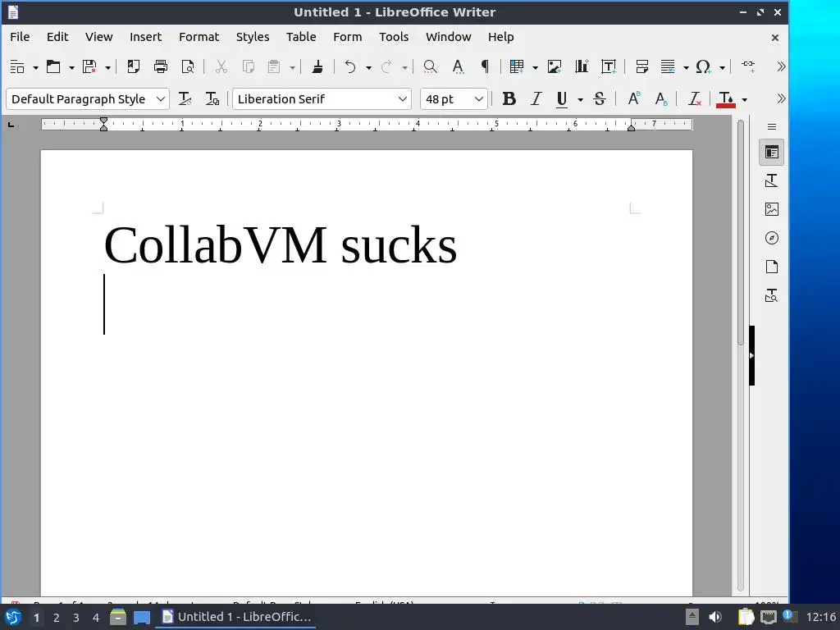The image size is (840, 630).
Task: Click the Undo arrow
Action: click(x=350, y=66)
